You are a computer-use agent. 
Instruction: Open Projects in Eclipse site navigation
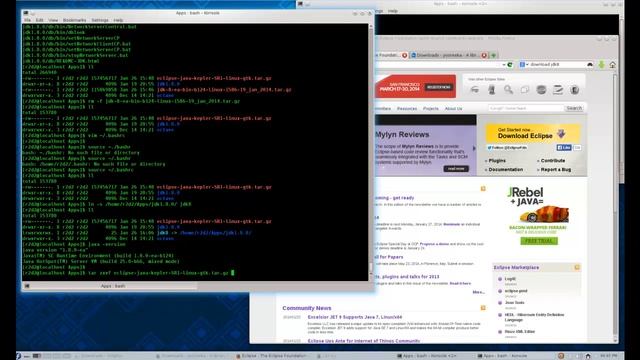[431, 109]
